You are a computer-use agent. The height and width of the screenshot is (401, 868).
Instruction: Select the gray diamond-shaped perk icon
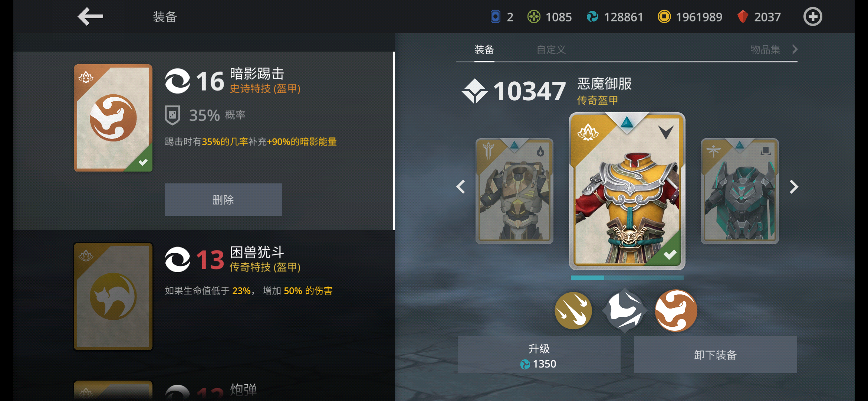click(625, 310)
